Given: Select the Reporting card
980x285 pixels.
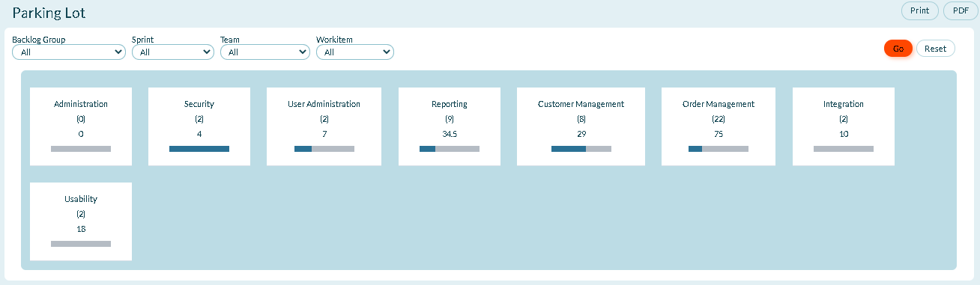Looking at the screenshot, I should pos(450,126).
